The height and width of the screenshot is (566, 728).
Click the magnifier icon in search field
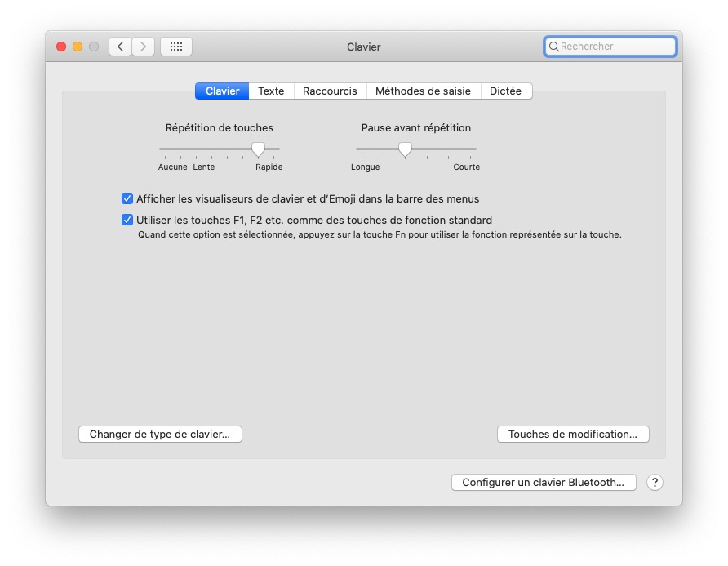tap(553, 47)
